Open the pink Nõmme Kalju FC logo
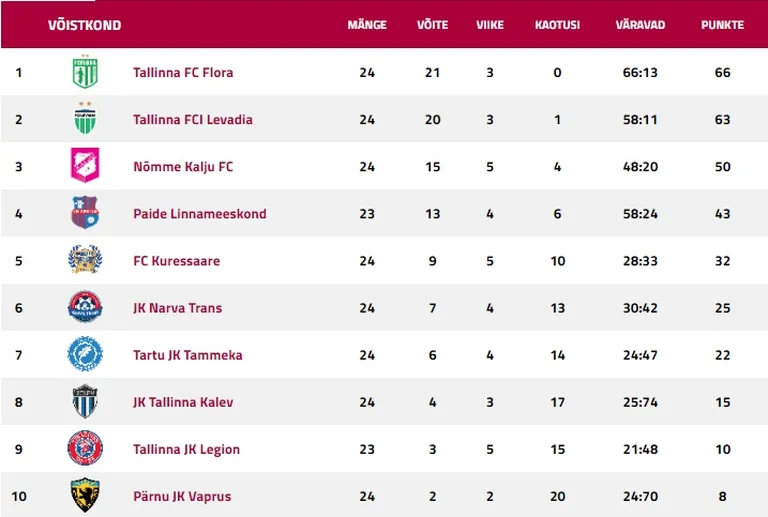Screen dimensions: 768x517 pyautogui.click(x=85, y=165)
